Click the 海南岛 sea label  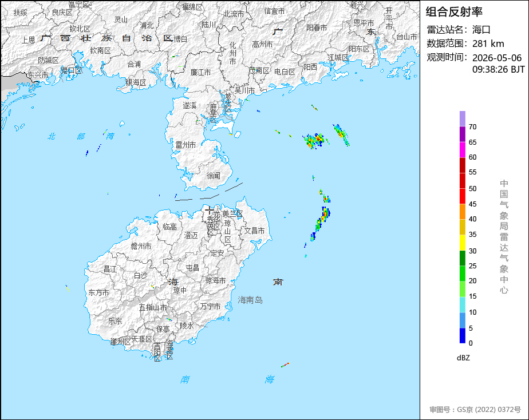[250, 300]
